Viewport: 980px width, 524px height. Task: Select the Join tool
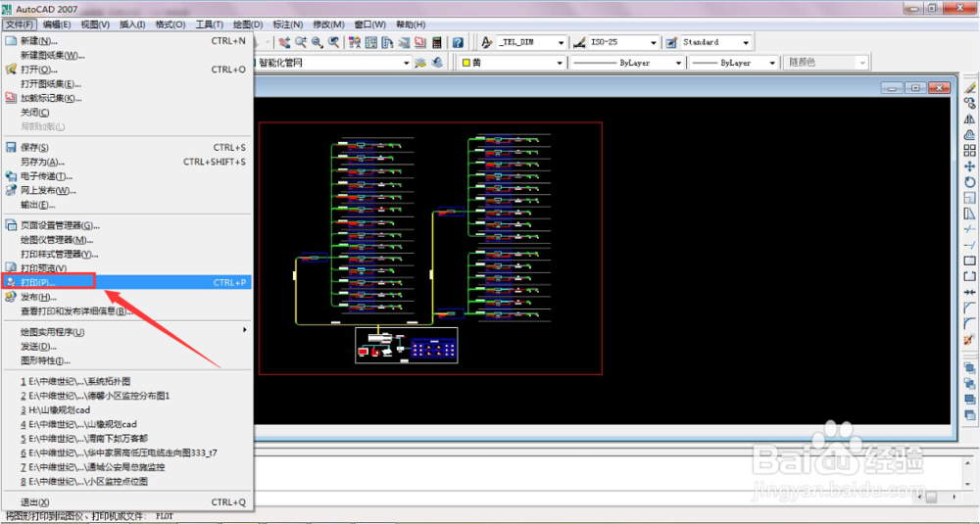tap(969, 292)
